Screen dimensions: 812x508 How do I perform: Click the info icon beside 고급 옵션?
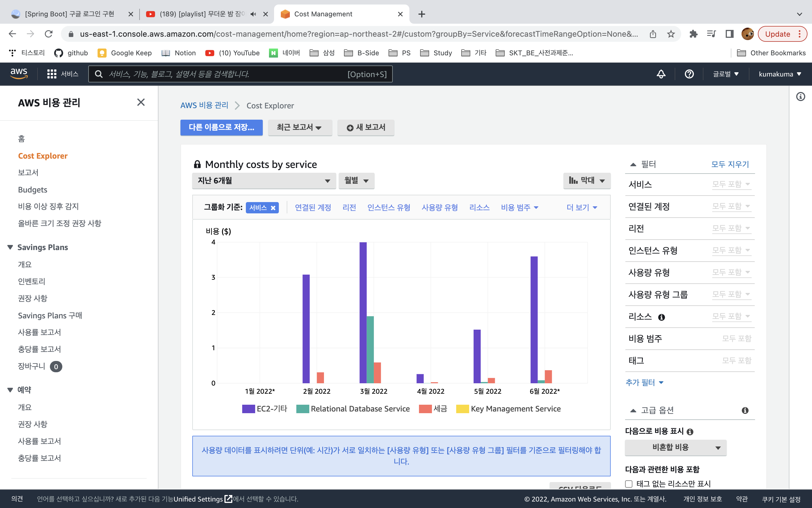click(745, 410)
